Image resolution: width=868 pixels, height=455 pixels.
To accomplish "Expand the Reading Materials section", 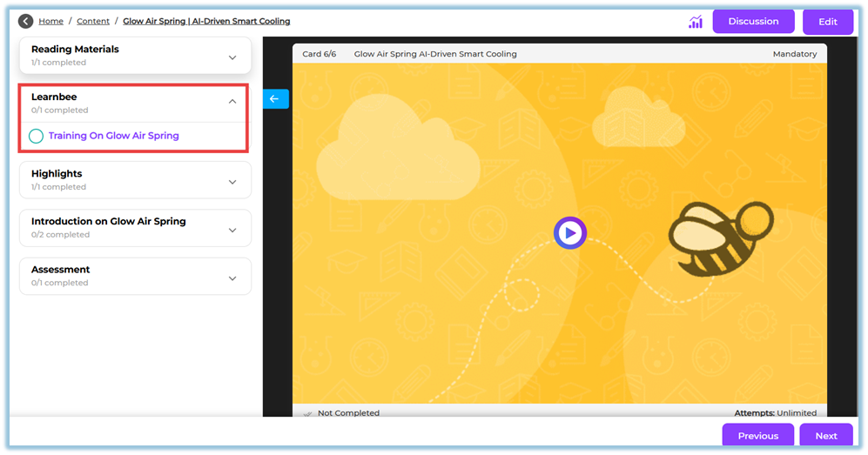I will click(x=232, y=57).
